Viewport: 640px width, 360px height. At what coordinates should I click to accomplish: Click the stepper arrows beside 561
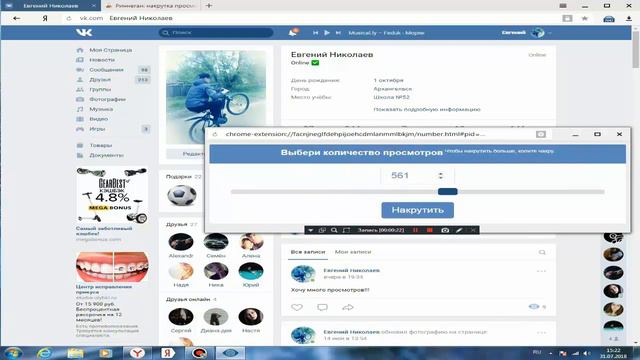tap(440, 176)
